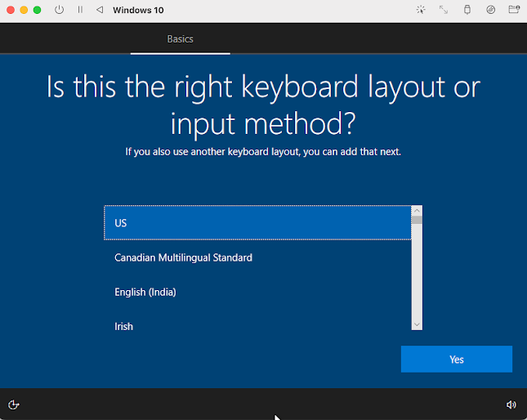The width and height of the screenshot is (527, 420).
Task: Select US keyboard layout
Action: [x=257, y=223]
